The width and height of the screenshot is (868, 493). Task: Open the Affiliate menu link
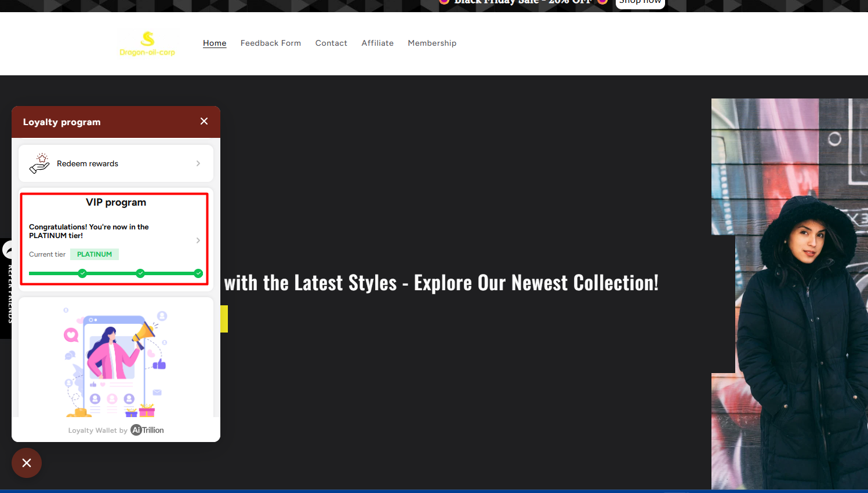click(377, 43)
